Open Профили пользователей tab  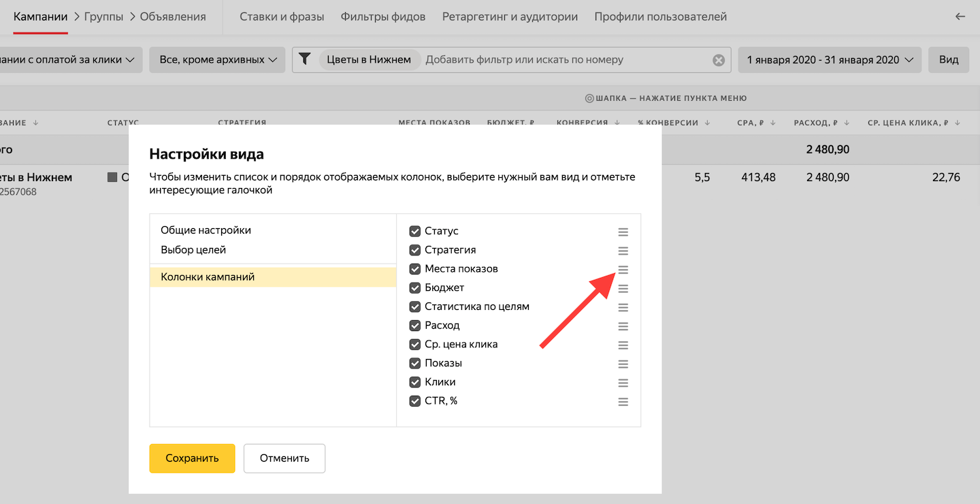[x=660, y=16]
